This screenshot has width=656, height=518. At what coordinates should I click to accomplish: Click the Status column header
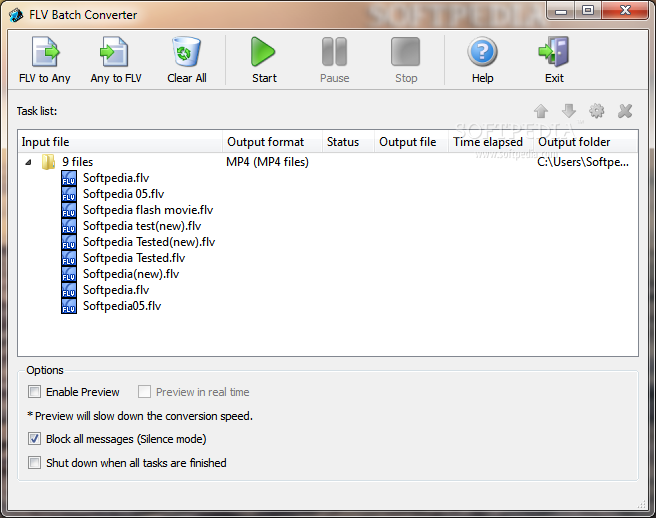[348, 142]
